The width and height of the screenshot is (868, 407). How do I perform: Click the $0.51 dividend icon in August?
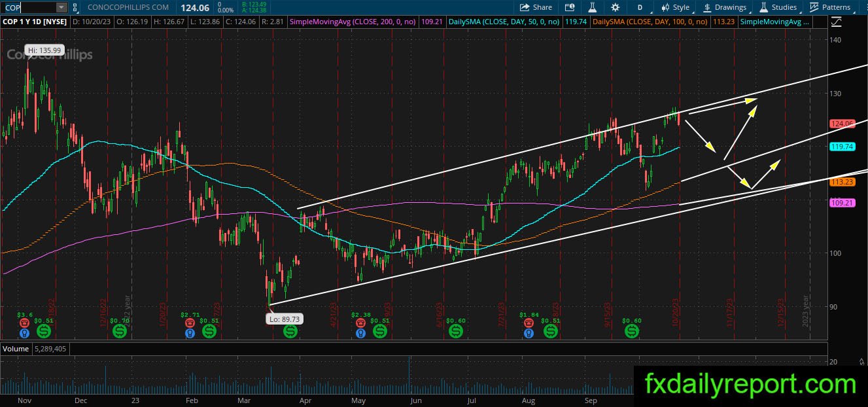pyautogui.click(x=551, y=332)
